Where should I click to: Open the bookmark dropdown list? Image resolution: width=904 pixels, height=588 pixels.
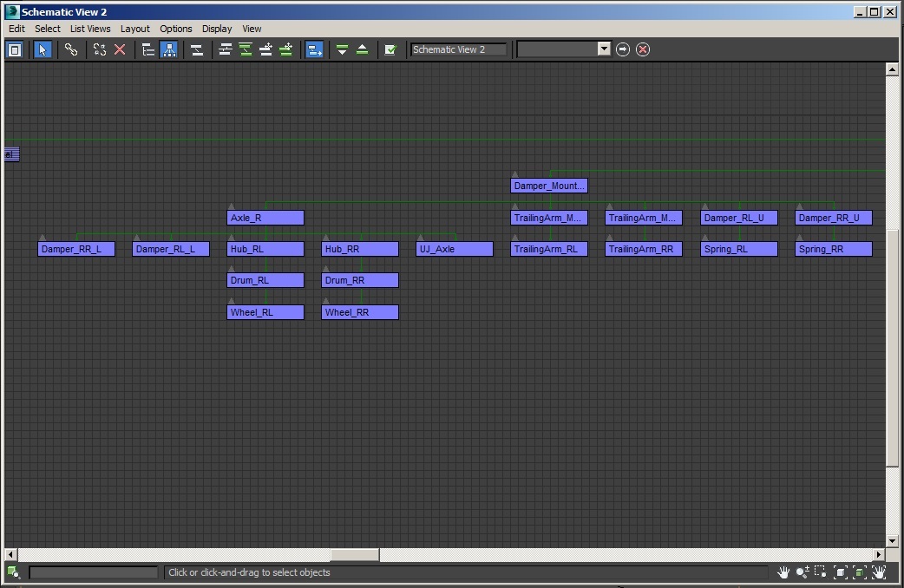(605, 49)
